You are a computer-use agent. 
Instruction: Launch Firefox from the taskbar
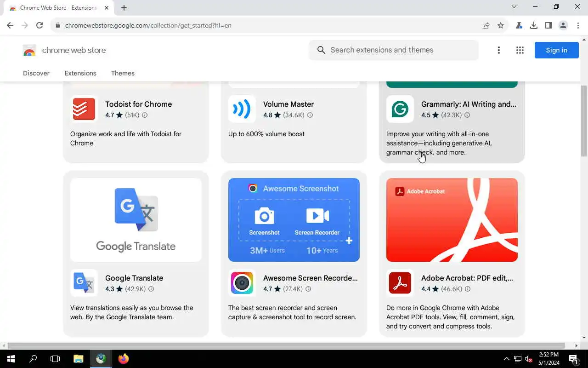pos(124,359)
